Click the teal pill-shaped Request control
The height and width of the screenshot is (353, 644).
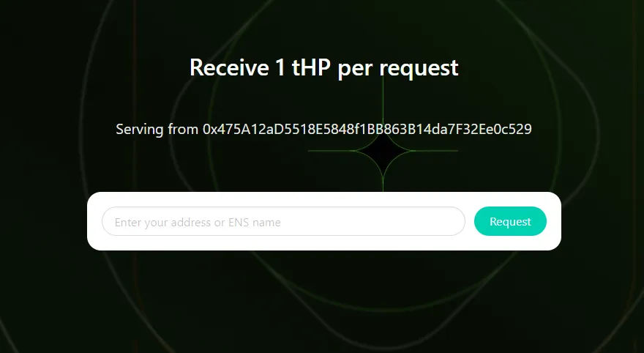[x=510, y=221]
